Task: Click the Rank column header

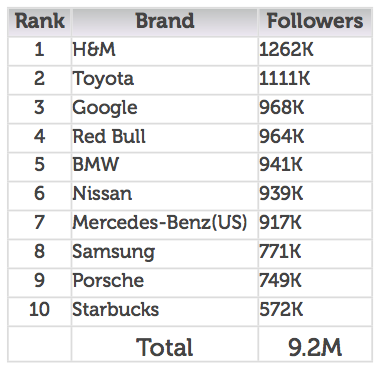Action: click(39, 22)
